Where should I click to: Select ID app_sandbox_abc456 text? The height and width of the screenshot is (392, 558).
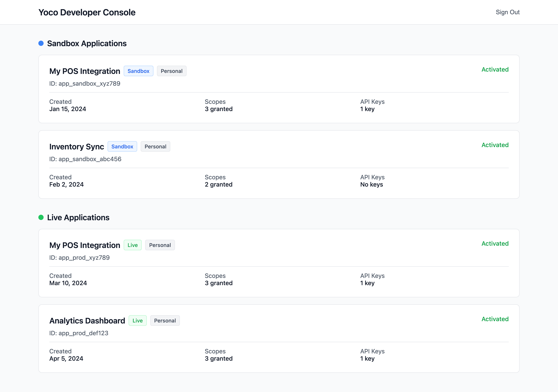point(85,159)
